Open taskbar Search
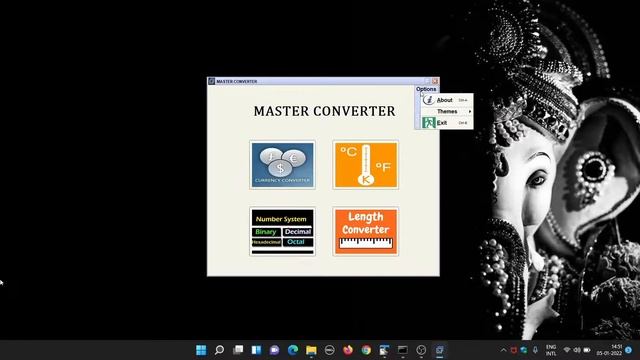The height and width of the screenshot is (360, 640). pyautogui.click(x=220, y=350)
